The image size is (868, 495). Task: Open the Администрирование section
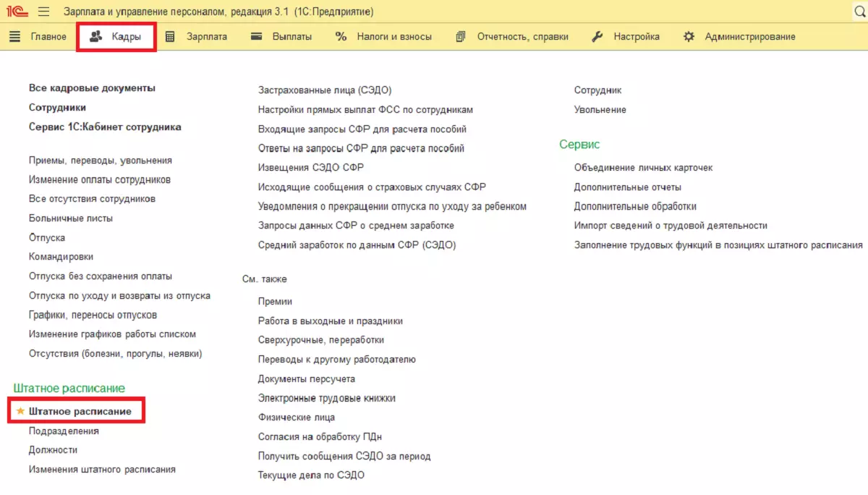(x=750, y=36)
